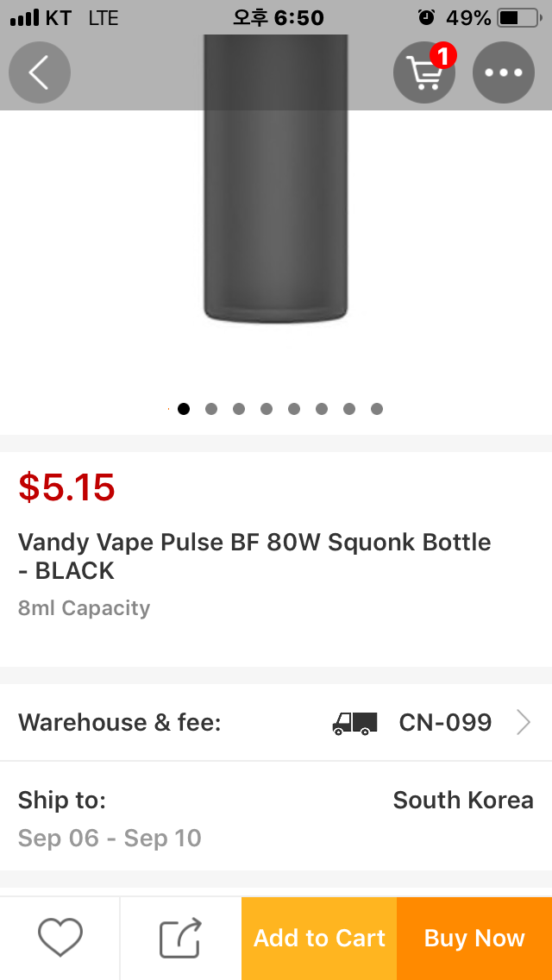Tap the $5.15 price text
The width and height of the screenshot is (552, 980).
pos(67,487)
